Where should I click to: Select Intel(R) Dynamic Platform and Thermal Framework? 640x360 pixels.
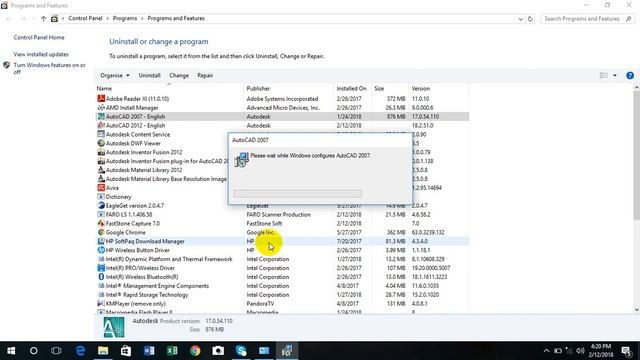(x=282, y=259)
